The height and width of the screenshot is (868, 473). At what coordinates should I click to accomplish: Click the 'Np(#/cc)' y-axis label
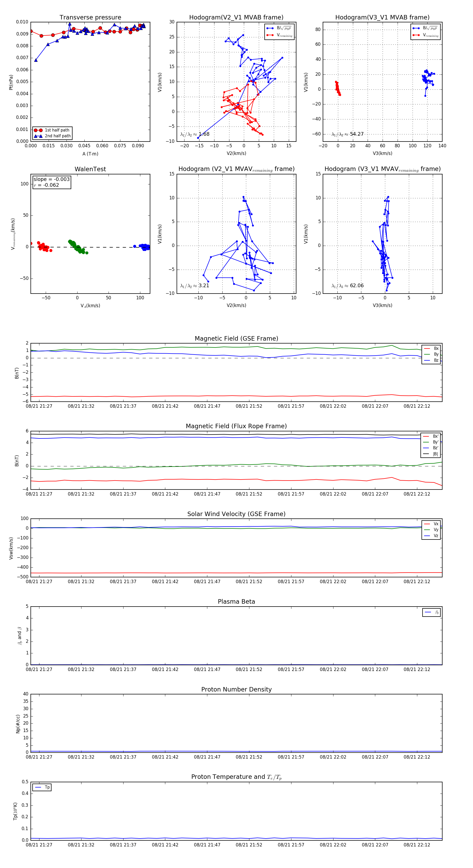(18, 724)
